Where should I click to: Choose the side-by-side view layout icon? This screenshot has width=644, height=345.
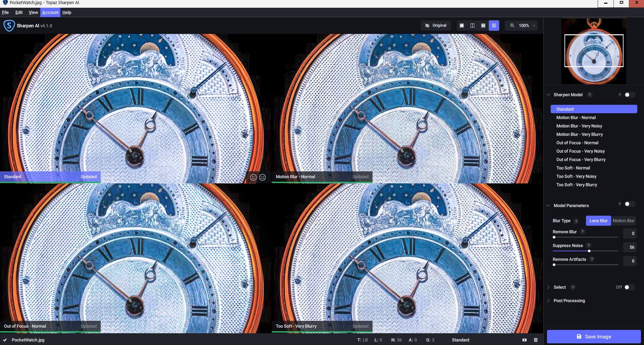[x=483, y=26]
